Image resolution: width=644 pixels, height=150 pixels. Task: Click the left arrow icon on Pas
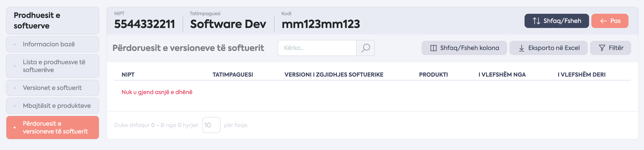(603, 21)
